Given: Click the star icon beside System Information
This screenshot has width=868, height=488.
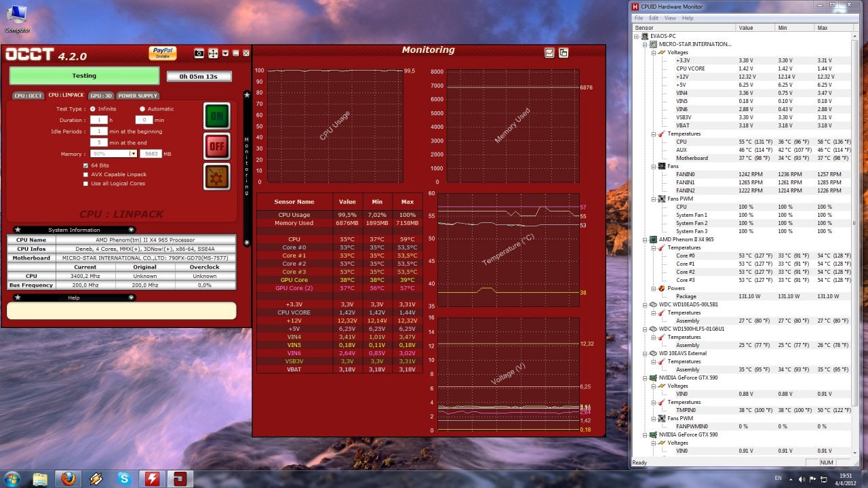Looking at the screenshot, I should pos(18,230).
